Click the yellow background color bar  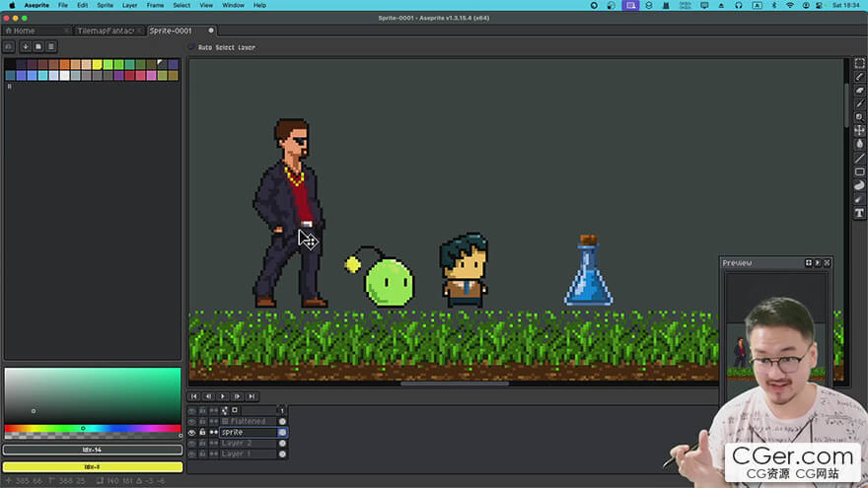point(93,466)
